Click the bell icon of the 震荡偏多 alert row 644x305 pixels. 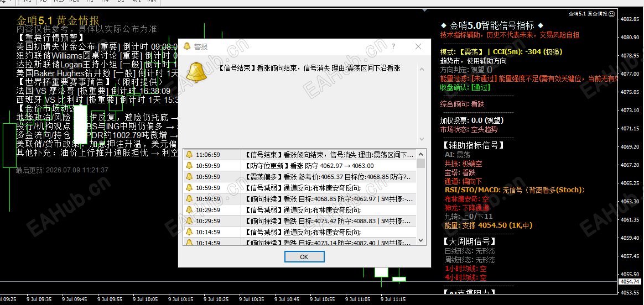(189, 177)
